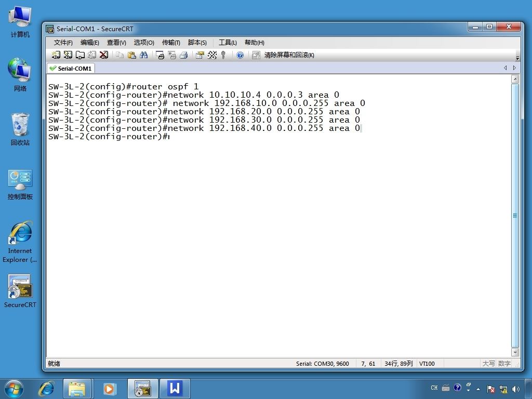Screen dimensions: 532x399
Task: Click the printer Auto Print icon
Action: 183,55
